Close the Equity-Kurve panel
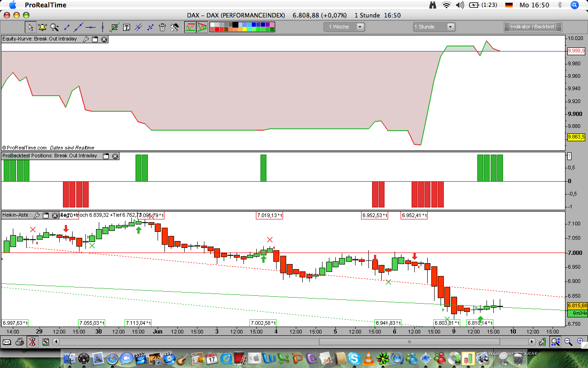588x368 pixels. [104, 39]
